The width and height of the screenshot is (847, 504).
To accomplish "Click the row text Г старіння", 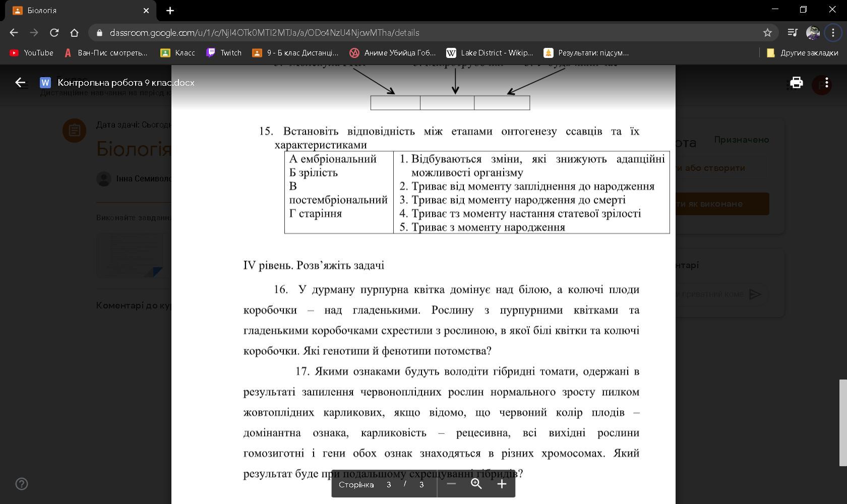I will tap(316, 214).
